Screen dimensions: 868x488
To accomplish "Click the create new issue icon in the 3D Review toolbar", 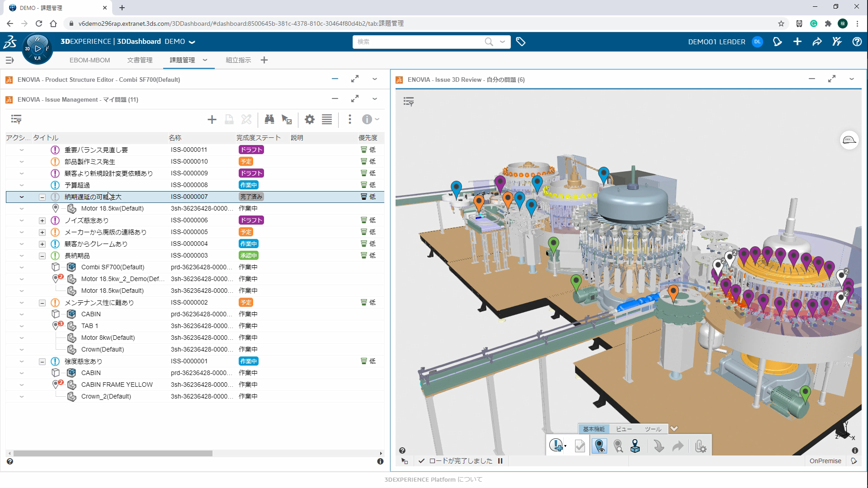I will click(x=557, y=446).
